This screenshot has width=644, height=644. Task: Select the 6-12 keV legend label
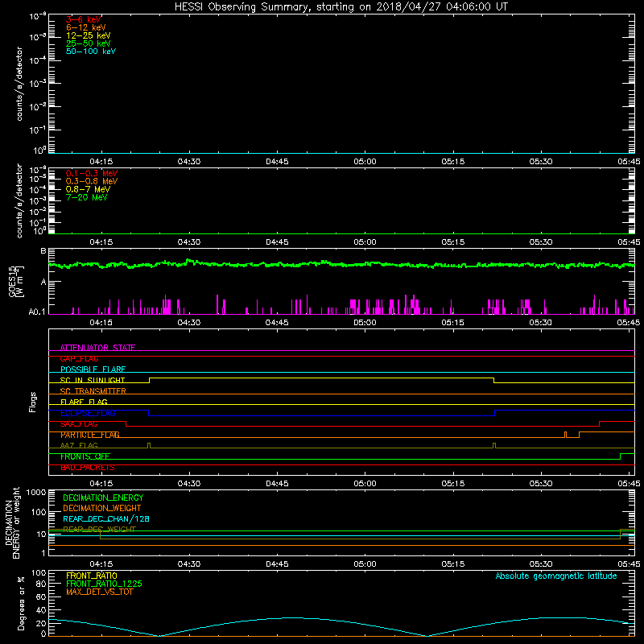pos(86,27)
